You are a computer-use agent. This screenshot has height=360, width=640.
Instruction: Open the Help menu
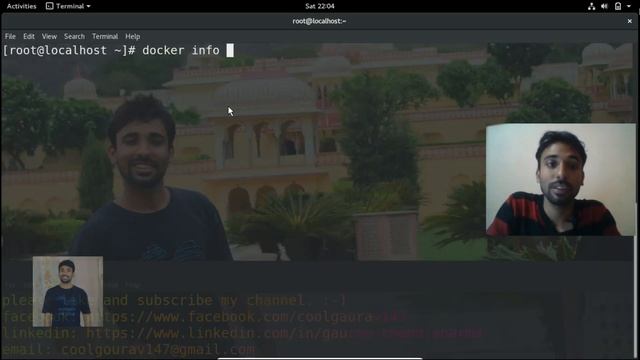pyautogui.click(x=133, y=36)
